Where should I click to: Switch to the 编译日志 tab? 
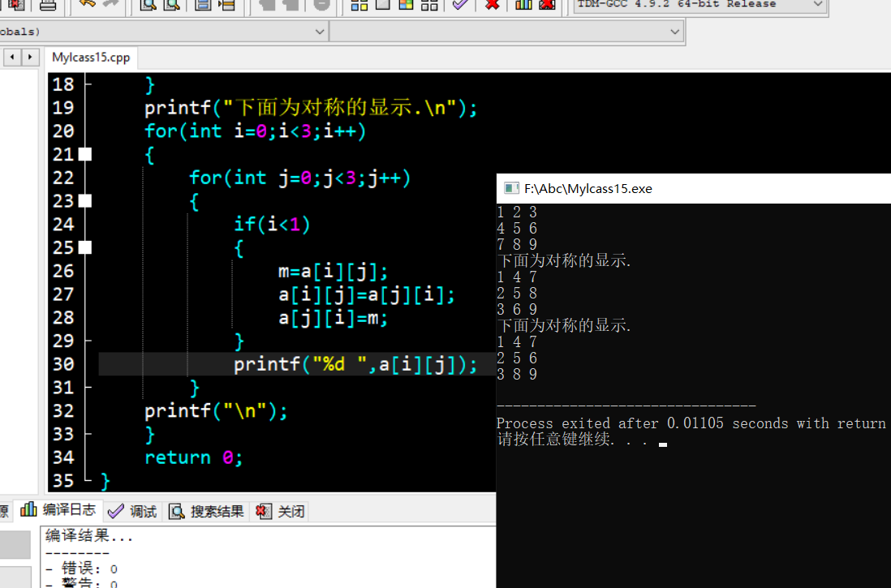tap(58, 510)
